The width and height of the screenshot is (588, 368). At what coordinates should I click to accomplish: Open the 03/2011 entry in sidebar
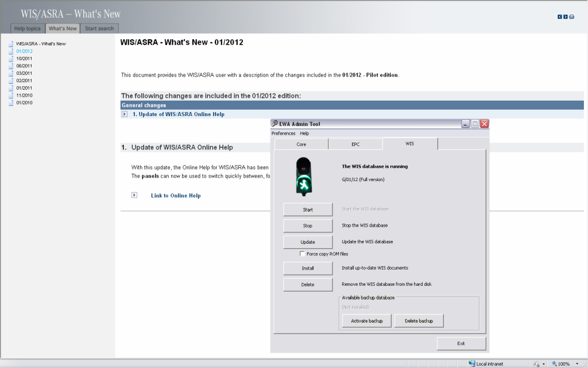click(24, 73)
